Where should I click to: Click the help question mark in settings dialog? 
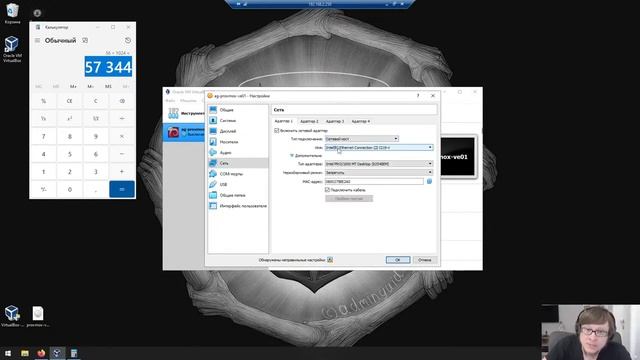[x=418, y=96]
